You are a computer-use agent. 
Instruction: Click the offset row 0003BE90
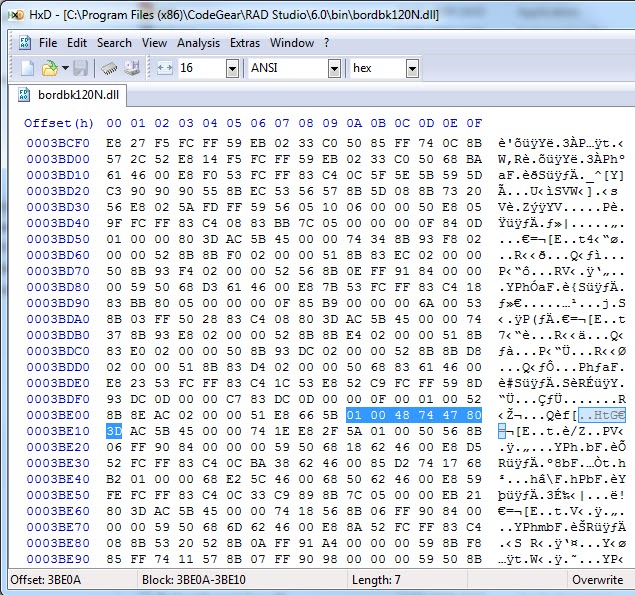[x=58, y=559]
